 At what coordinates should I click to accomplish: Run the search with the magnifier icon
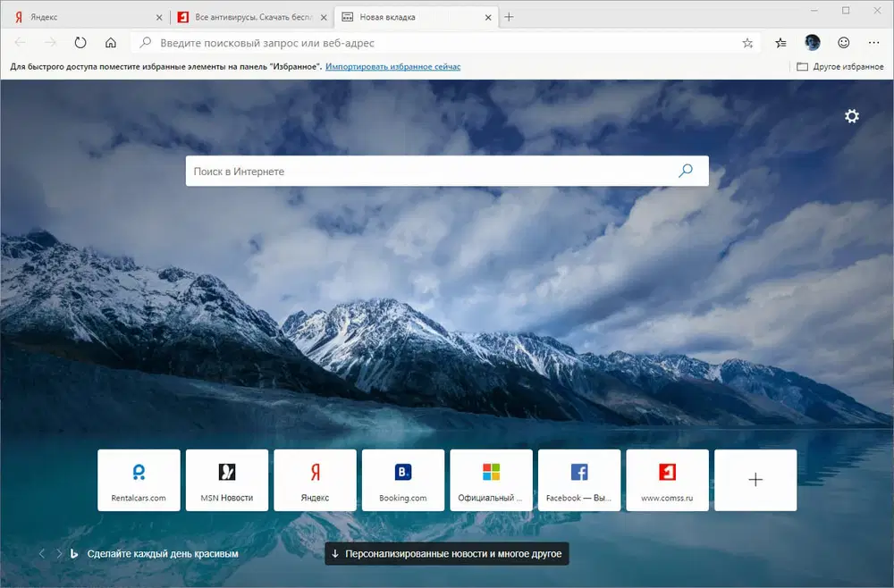tap(685, 171)
